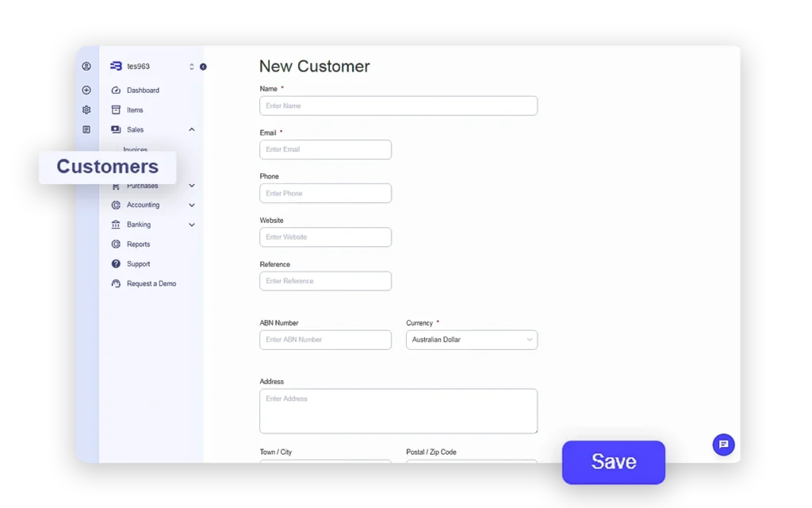This screenshot has height=508, width=812.
Task: Click the Request a Demo headset icon
Action: click(x=116, y=283)
